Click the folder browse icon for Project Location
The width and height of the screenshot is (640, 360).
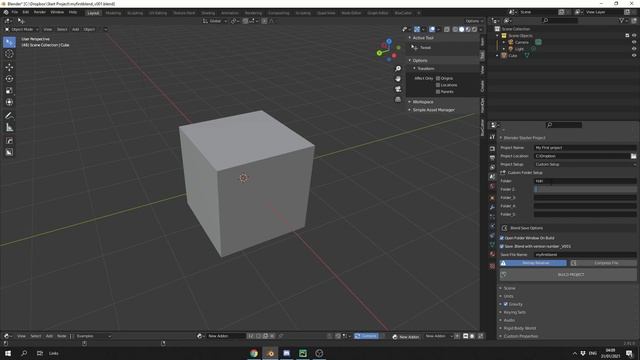click(x=633, y=156)
